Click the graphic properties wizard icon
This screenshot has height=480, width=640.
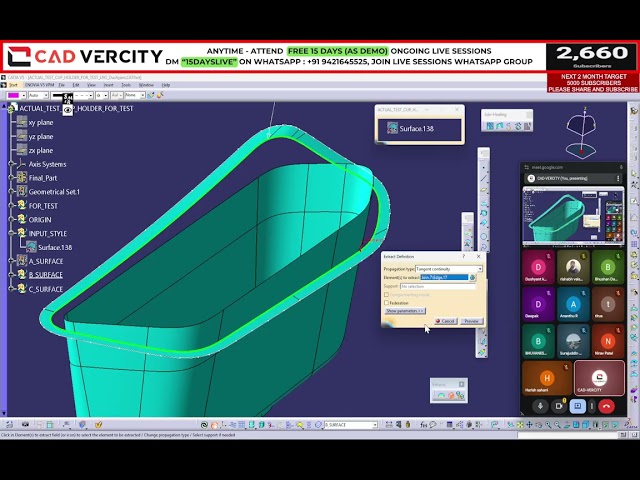160,95
